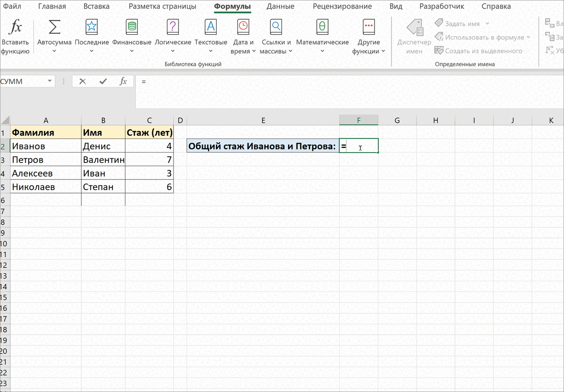Click the Вставить функцию button label
Viewport: 564px width, 392px height.
tap(16, 46)
